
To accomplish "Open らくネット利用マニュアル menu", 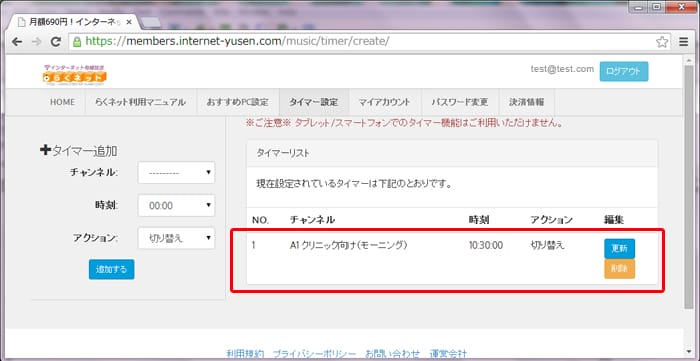I will point(140,102).
